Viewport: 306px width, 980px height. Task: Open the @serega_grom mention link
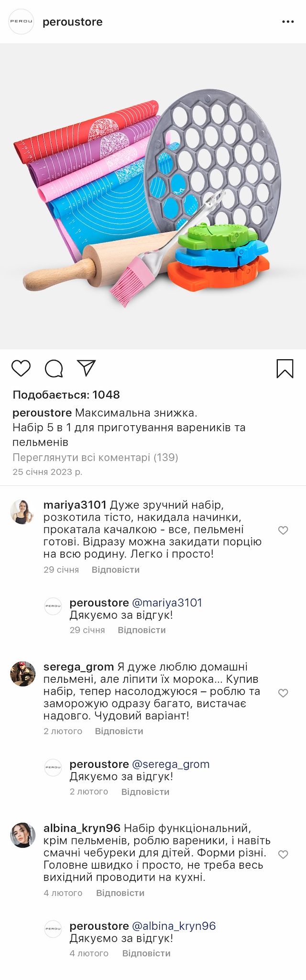pos(171,764)
